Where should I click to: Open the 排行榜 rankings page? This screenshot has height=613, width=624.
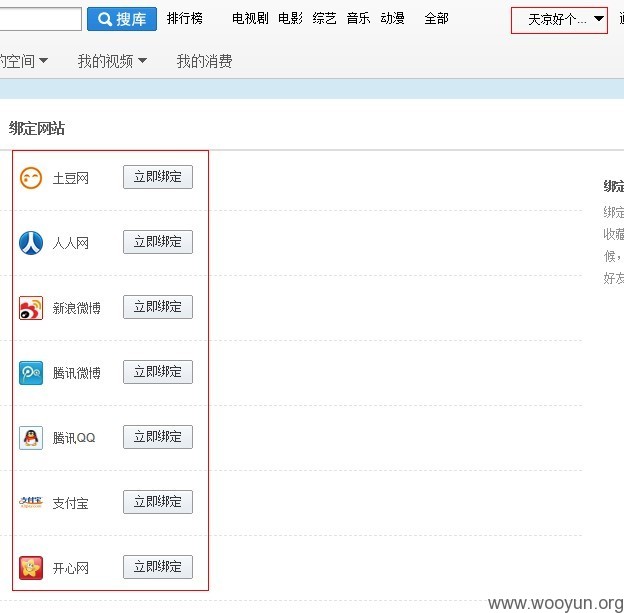coord(185,18)
